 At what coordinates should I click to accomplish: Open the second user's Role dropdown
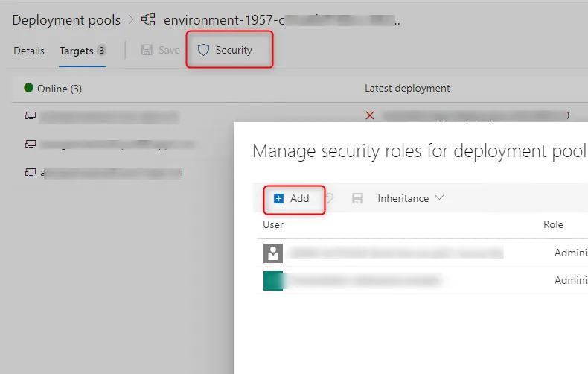(x=570, y=281)
